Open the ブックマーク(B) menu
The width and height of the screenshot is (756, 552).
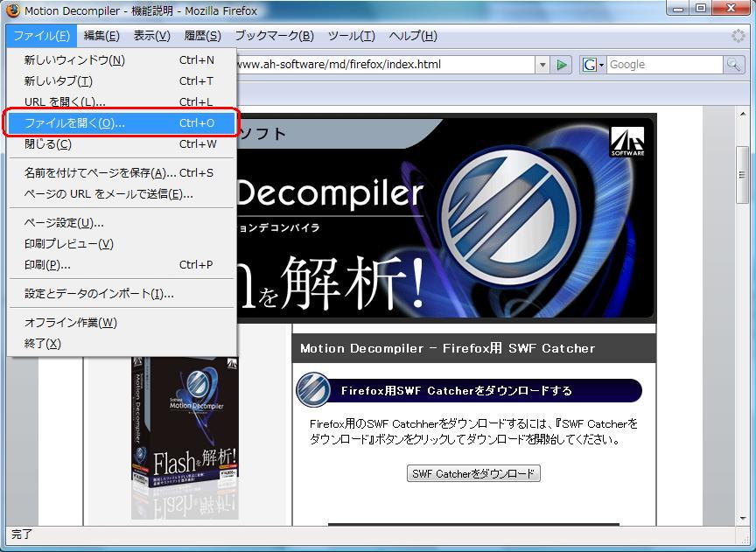click(x=275, y=36)
